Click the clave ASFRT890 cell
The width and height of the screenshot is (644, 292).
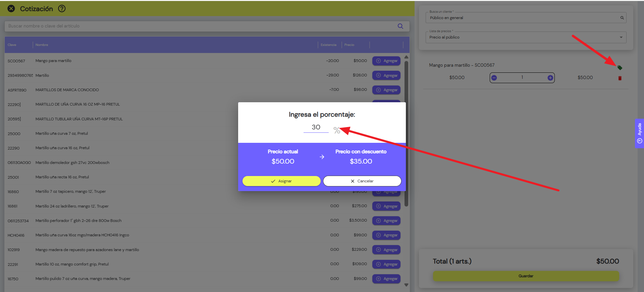pos(17,90)
